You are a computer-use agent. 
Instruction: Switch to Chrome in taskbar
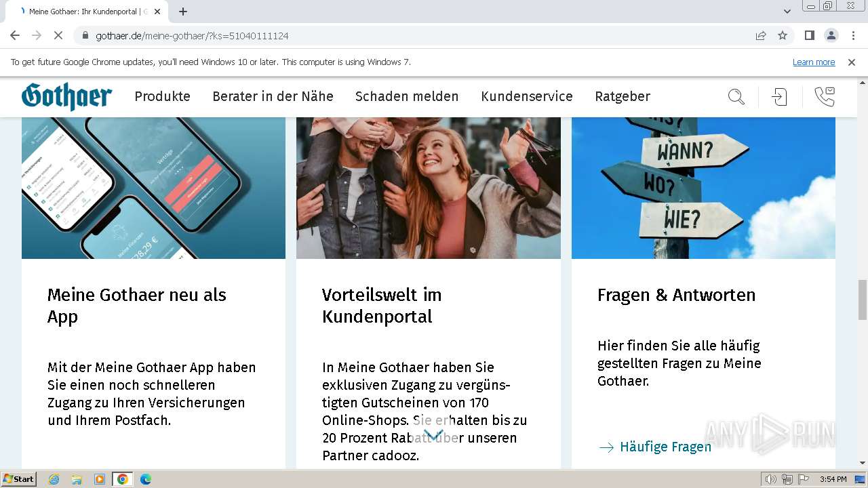pyautogui.click(x=123, y=479)
